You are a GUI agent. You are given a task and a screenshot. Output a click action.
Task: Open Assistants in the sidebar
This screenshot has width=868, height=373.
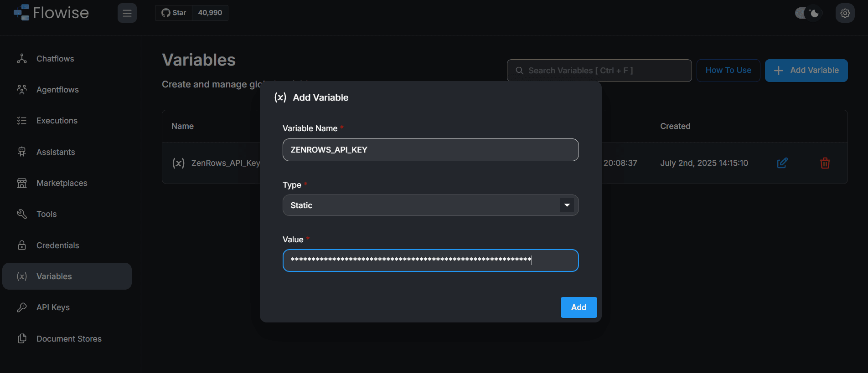(67, 152)
